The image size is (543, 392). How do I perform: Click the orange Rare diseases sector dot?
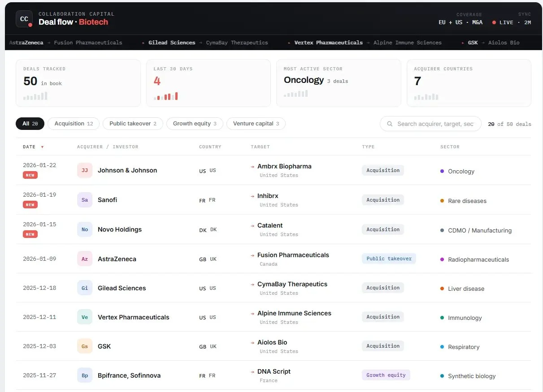tap(442, 201)
